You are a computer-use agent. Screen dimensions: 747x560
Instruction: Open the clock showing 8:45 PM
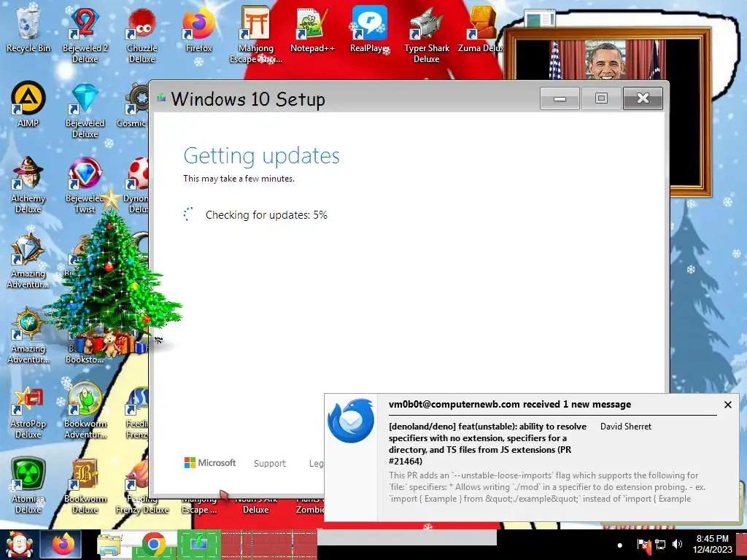tap(712, 544)
